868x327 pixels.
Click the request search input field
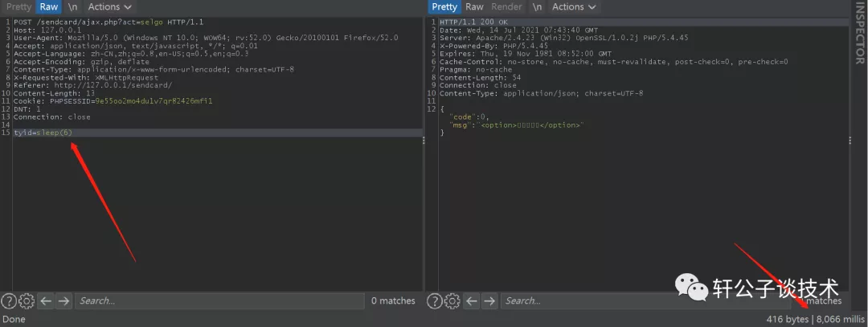tap(217, 301)
